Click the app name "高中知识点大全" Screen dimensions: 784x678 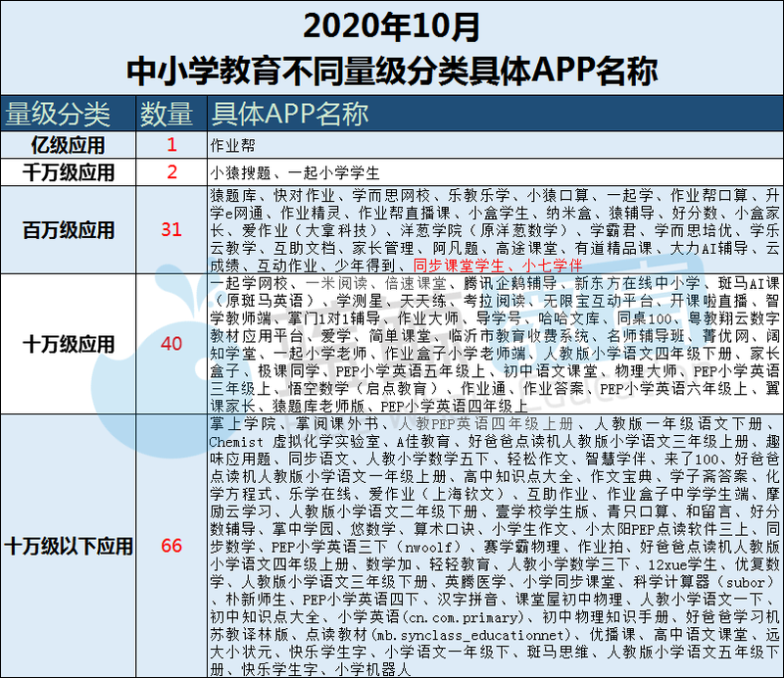click(x=518, y=476)
